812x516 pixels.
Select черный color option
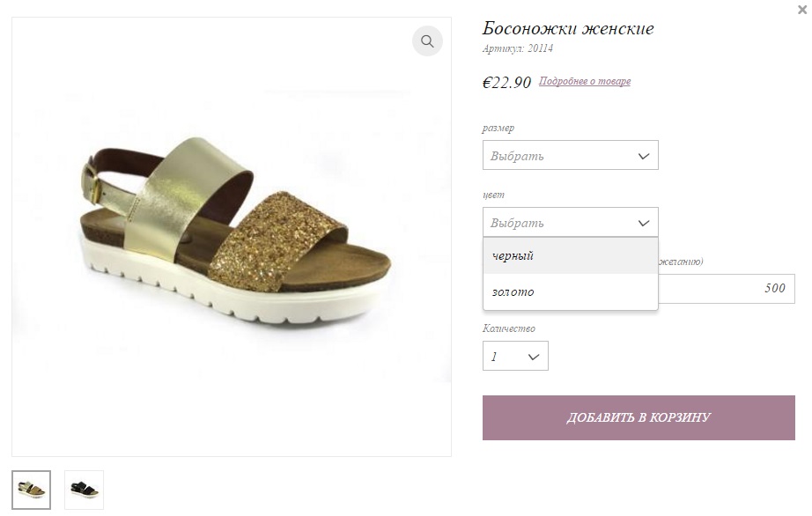(x=570, y=255)
